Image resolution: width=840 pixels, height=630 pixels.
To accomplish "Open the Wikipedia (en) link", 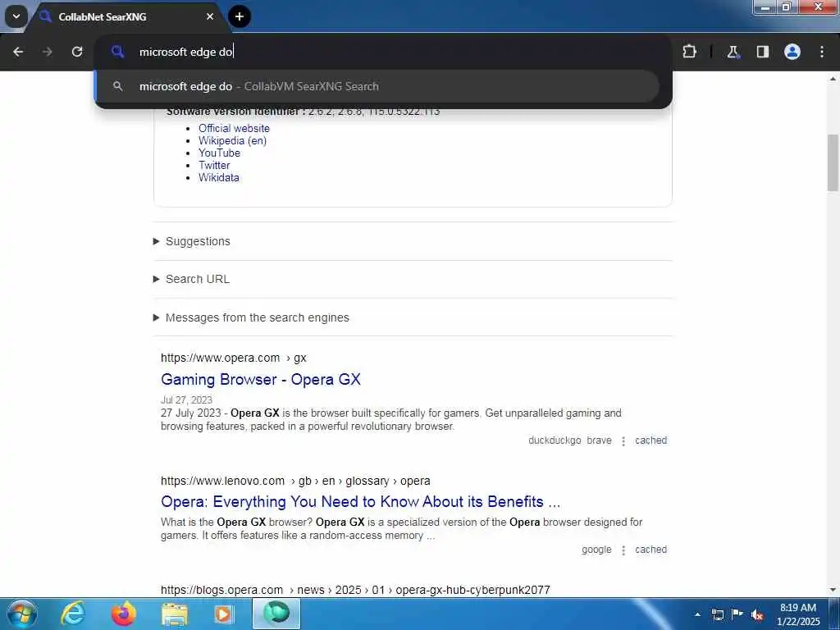I will pos(232,141).
